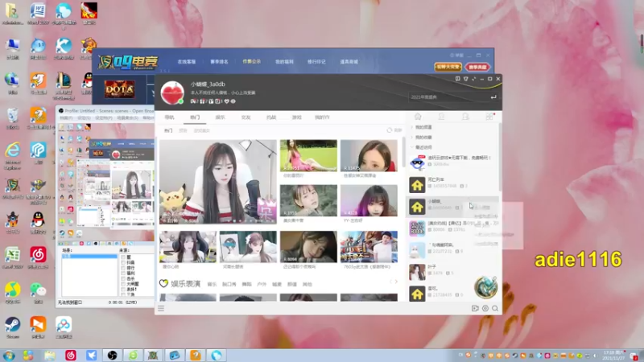
Task: Click the heart icon under the profile signature
Action: click(x=227, y=101)
